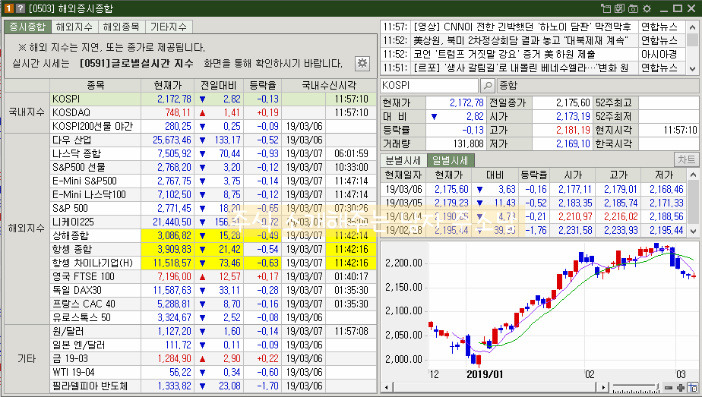
Task: Select the KOSPI row in index table
Action: click(213, 99)
